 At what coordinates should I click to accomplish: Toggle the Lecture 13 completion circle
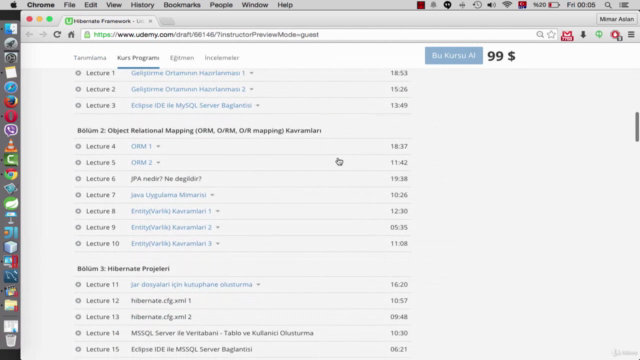coord(78,317)
